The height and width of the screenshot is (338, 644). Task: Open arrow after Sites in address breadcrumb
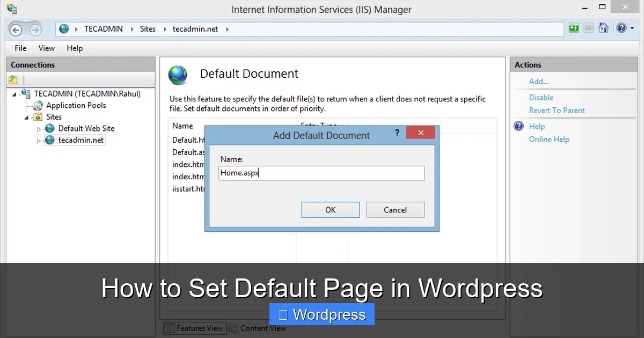(164, 29)
